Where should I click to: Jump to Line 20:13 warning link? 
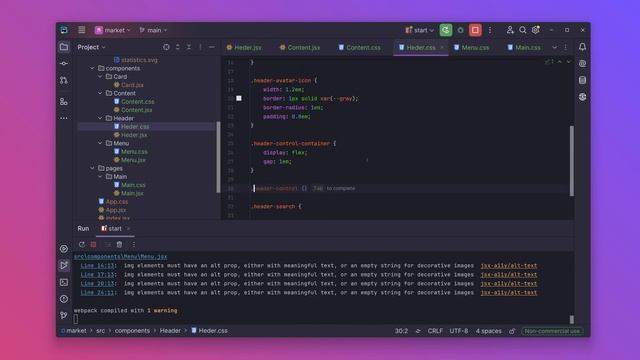point(98,284)
